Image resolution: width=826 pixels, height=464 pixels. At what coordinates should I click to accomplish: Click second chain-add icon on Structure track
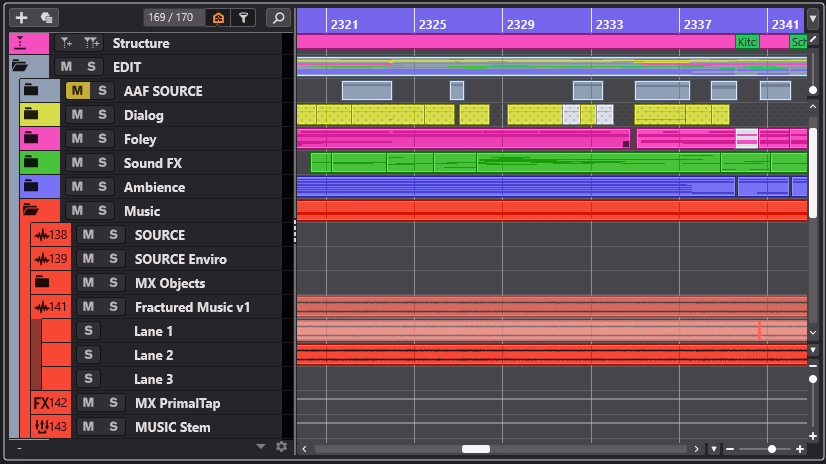(91, 43)
